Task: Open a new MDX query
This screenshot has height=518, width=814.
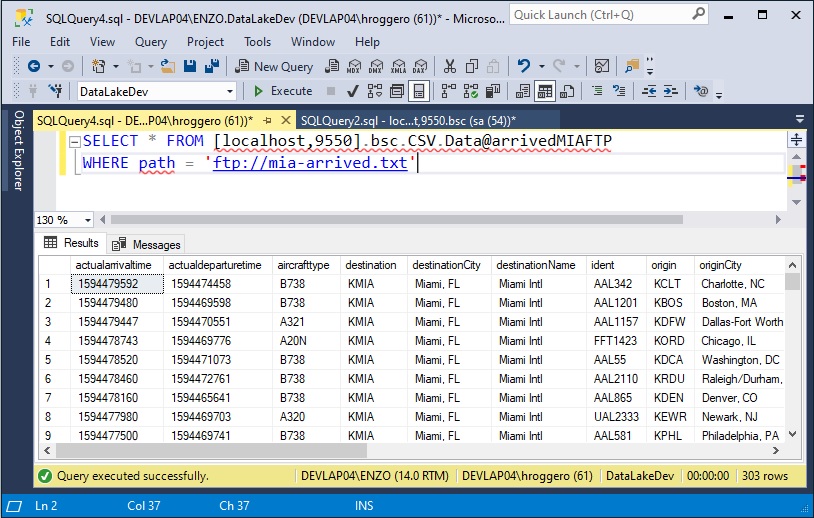Action: 354,66
